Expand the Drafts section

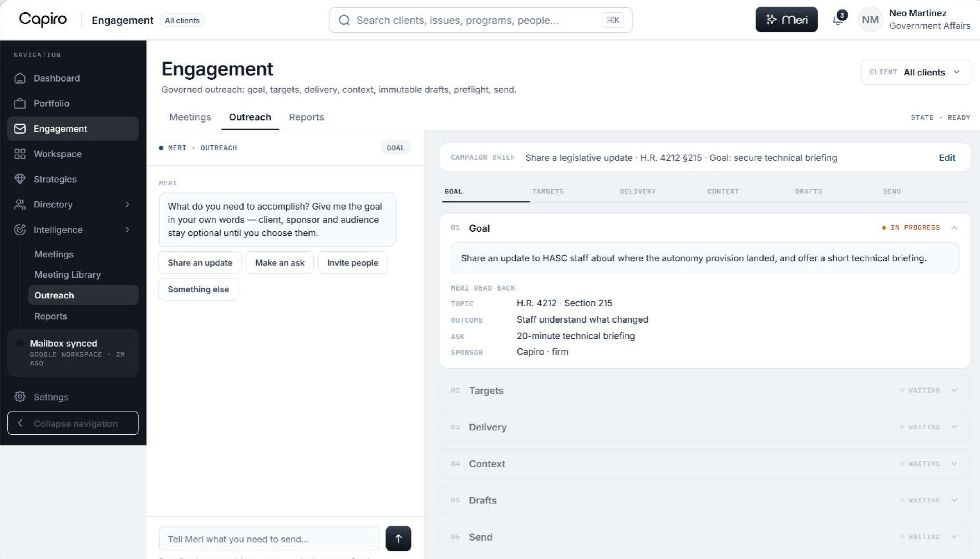coord(705,500)
